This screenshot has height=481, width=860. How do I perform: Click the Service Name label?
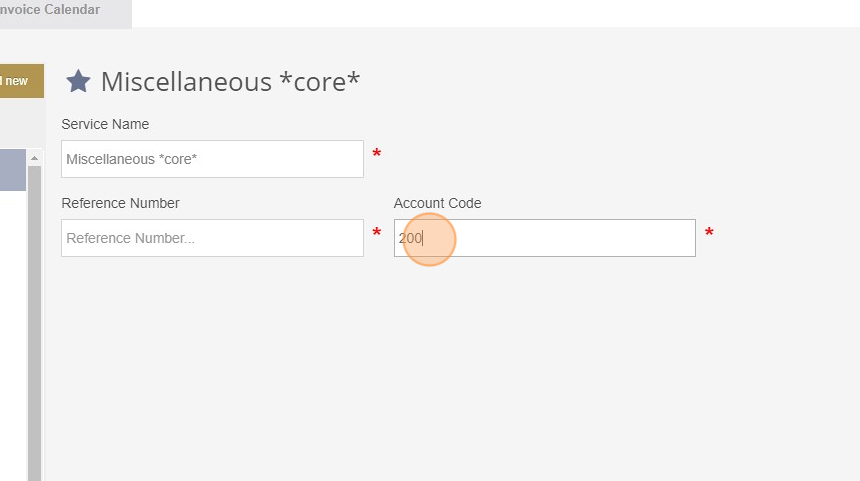105,124
